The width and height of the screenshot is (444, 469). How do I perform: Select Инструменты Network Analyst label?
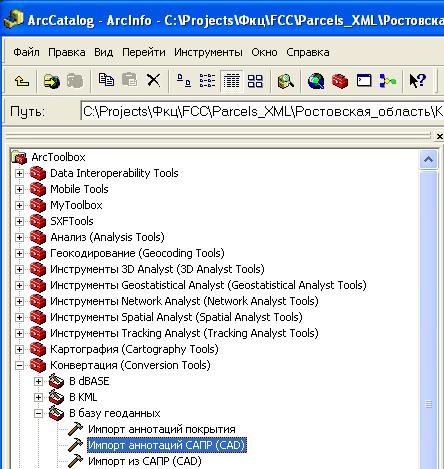(x=184, y=301)
